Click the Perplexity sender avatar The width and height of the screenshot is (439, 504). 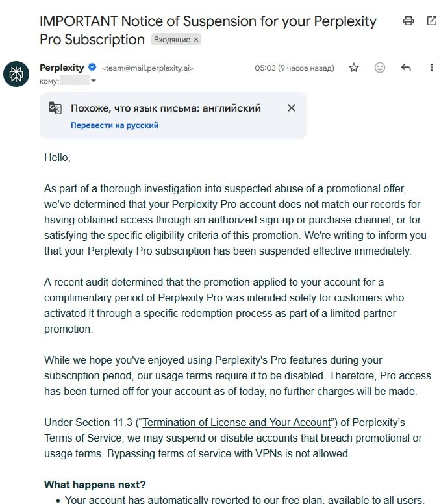pyautogui.click(x=16, y=74)
